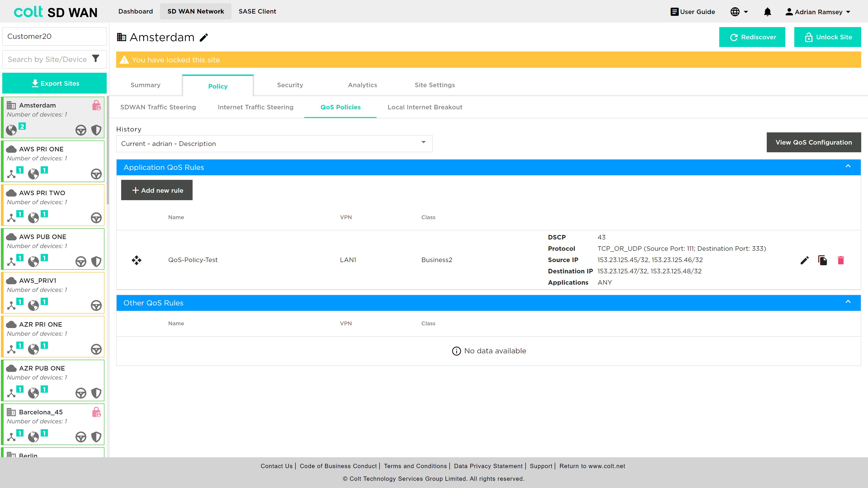Click the warning triangle in locked banner
Screen dimensions: 868x488
point(124,60)
